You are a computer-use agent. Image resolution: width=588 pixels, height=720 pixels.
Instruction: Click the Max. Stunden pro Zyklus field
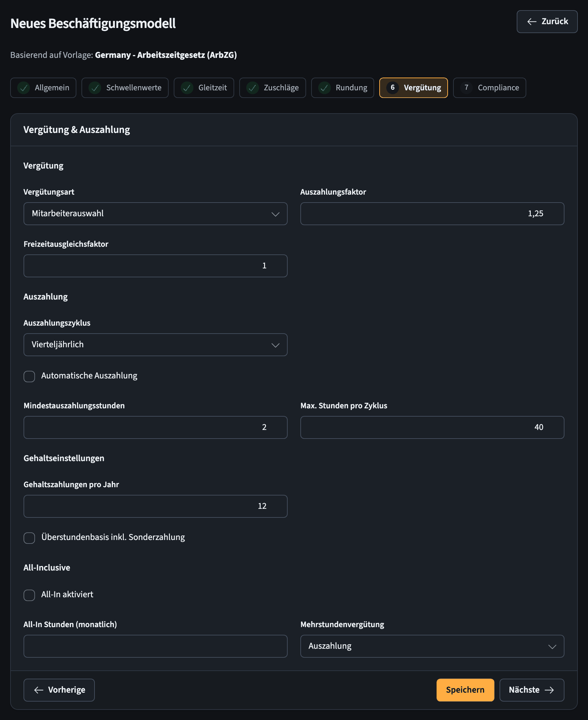click(432, 428)
